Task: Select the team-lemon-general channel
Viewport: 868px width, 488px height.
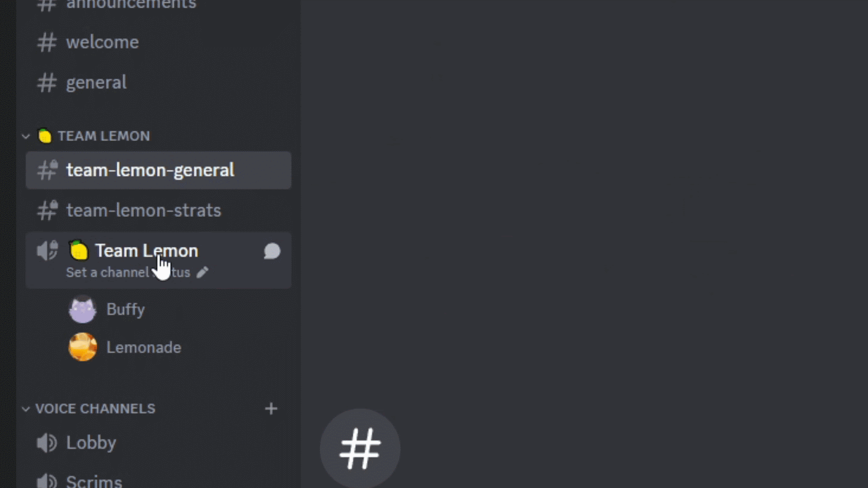Action: pos(158,170)
